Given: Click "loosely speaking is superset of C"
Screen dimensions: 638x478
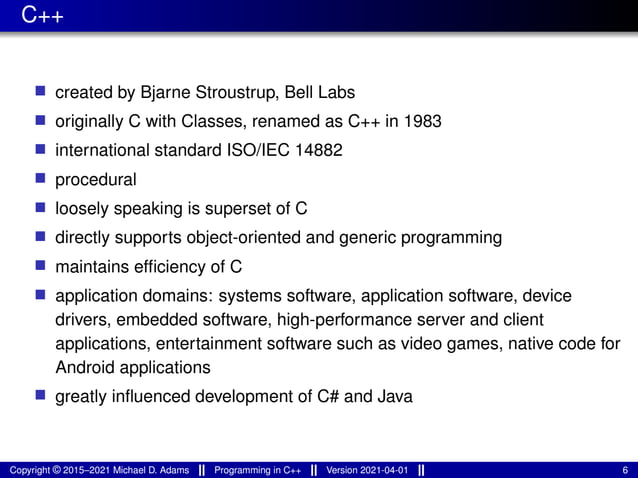Looking at the screenshot, I should click(x=181, y=209).
